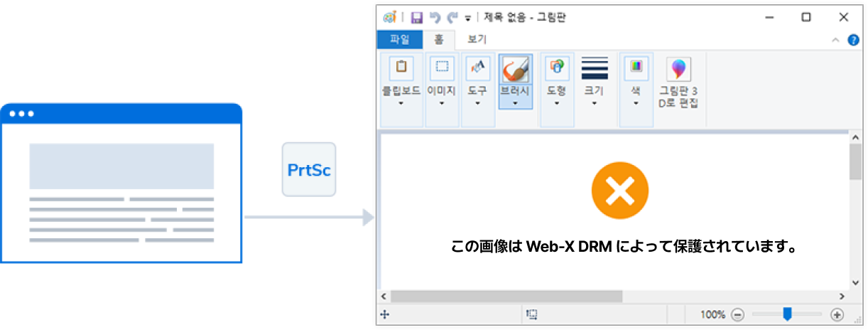Click the selection size icon in status bar
This screenshot has width=868, height=330.
pyautogui.click(x=531, y=314)
